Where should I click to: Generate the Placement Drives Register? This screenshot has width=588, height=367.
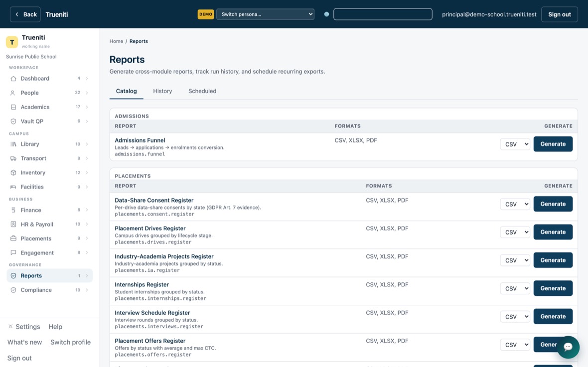[x=553, y=232]
